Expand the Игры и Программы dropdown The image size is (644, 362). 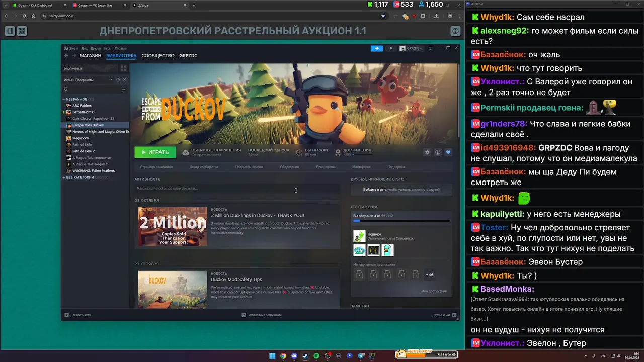88,80
